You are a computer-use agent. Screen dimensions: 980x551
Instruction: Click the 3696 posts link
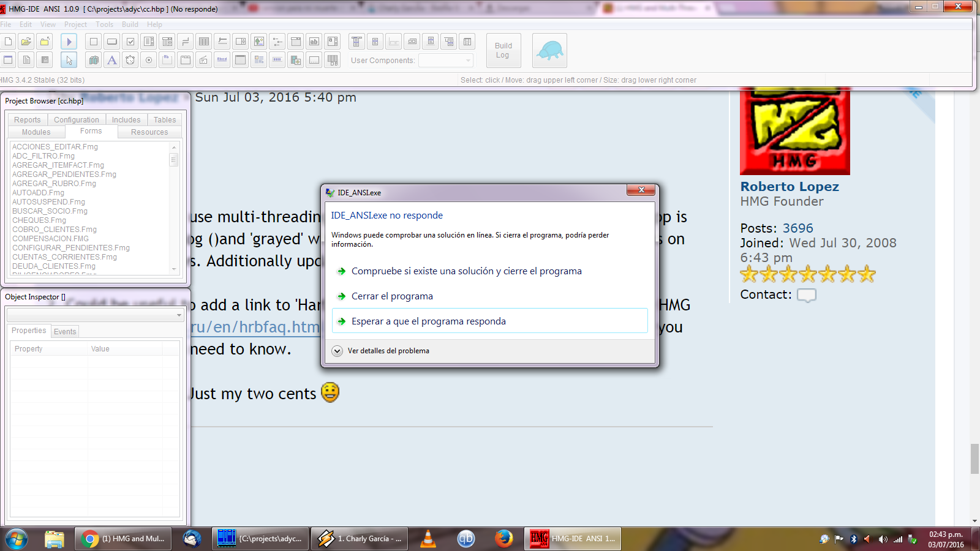point(798,228)
